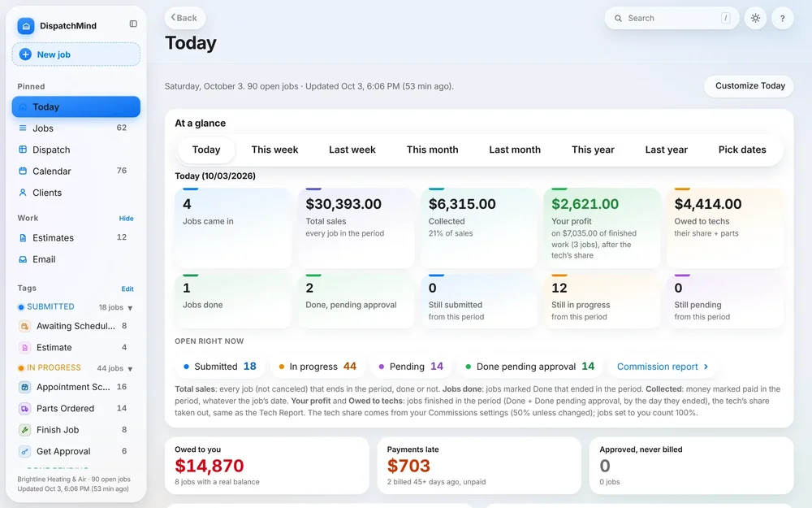Viewport: 812px width, 508px height.
Task: Click the chevron beside Commission report
Action: click(706, 367)
